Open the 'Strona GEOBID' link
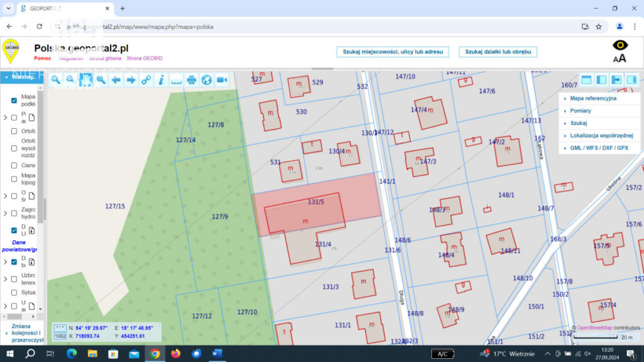The image size is (644, 362). pos(144,58)
